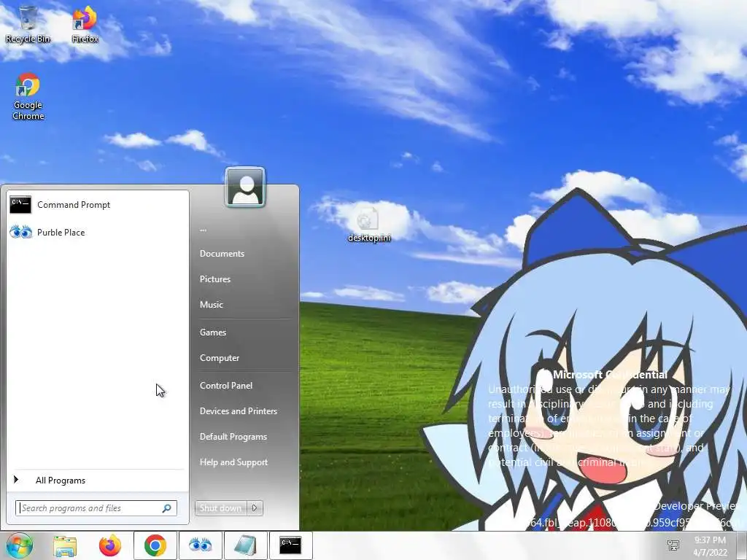Click the search magnifier icon
This screenshot has height=560, width=747.
point(167,508)
